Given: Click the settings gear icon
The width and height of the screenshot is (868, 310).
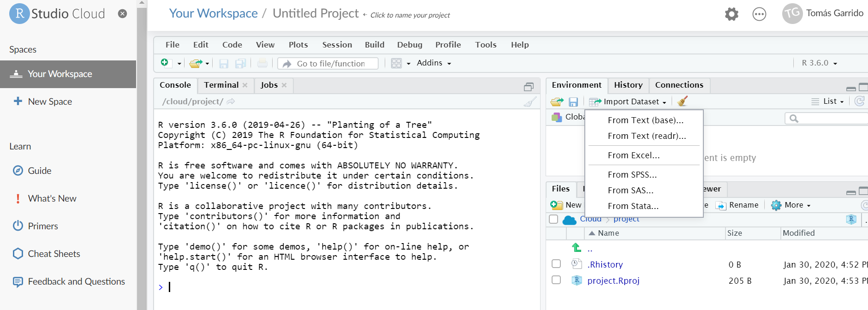Looking at the screenshot, I should tap(731, 14).
